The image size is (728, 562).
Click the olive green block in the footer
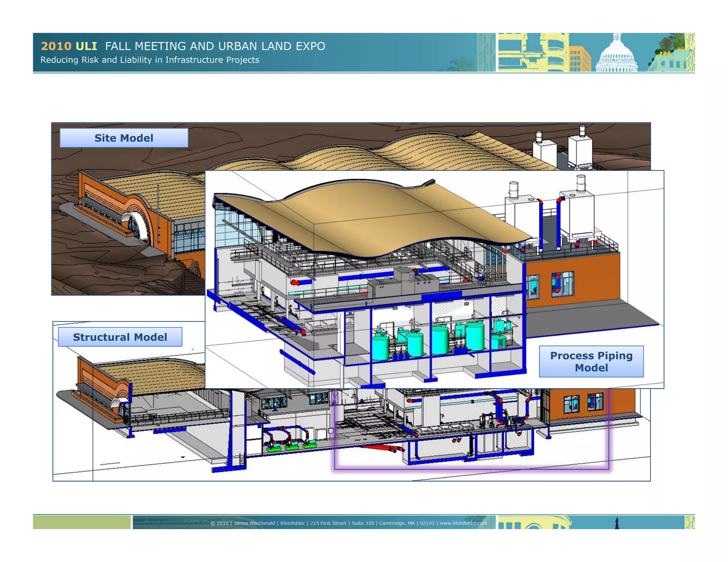coord(82,522)
